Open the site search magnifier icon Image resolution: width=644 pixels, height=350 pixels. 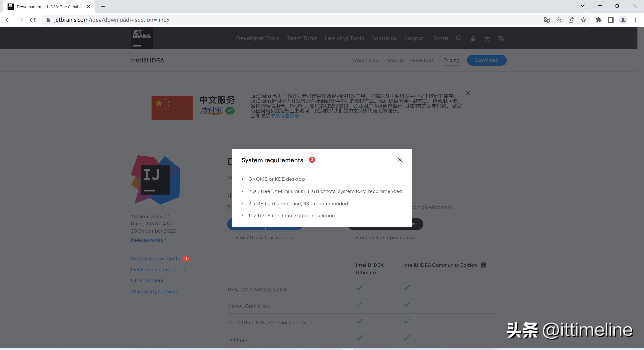pos(458,38)
